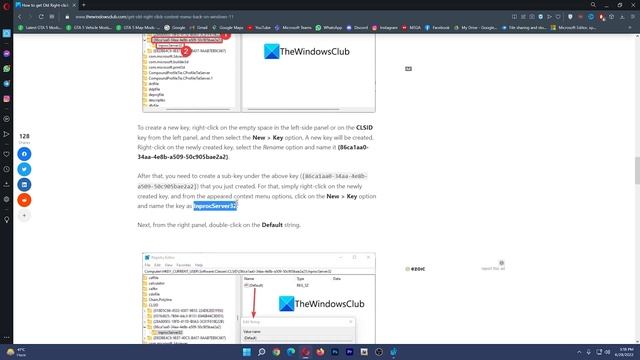Open the Player icon in Opera sidebar
640x360 pixels.
[7, 119]
